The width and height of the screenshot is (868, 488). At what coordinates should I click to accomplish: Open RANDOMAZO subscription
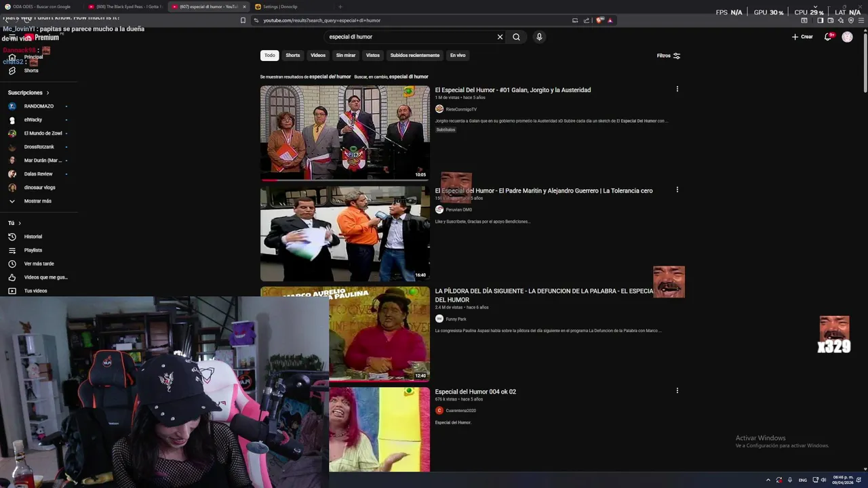(39, 106)
